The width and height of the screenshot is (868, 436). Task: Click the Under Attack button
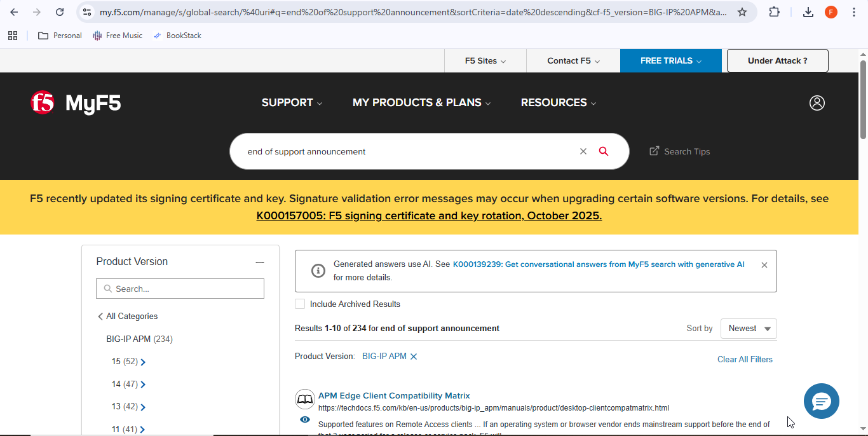point(777,61)
